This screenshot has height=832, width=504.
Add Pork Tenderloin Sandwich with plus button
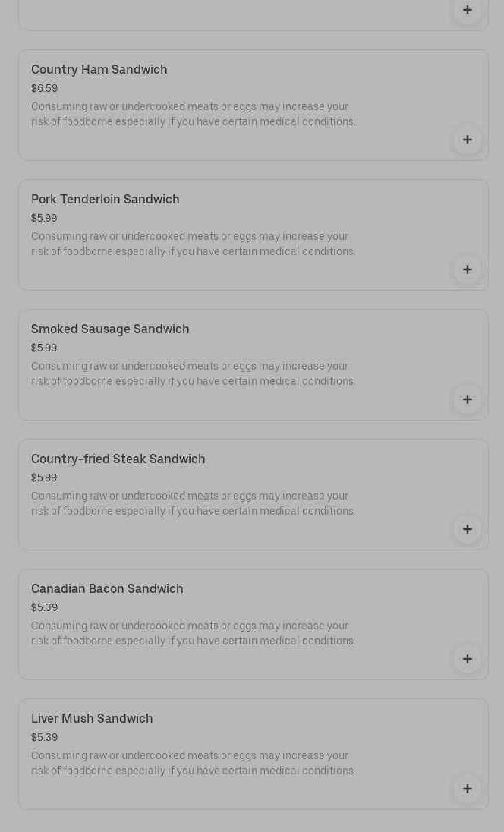(x=467, y=269)
